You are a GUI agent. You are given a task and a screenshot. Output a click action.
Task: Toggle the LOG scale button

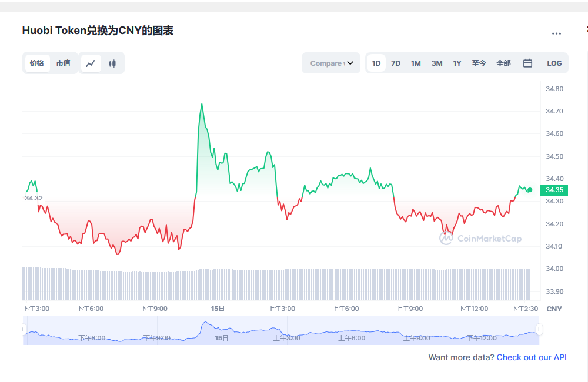click(x=554, y=63)
